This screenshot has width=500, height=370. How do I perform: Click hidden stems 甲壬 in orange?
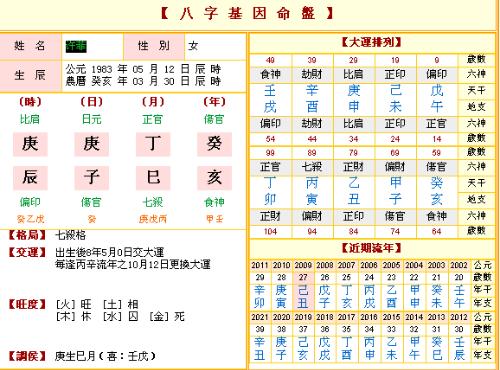[x=214, y=219]
